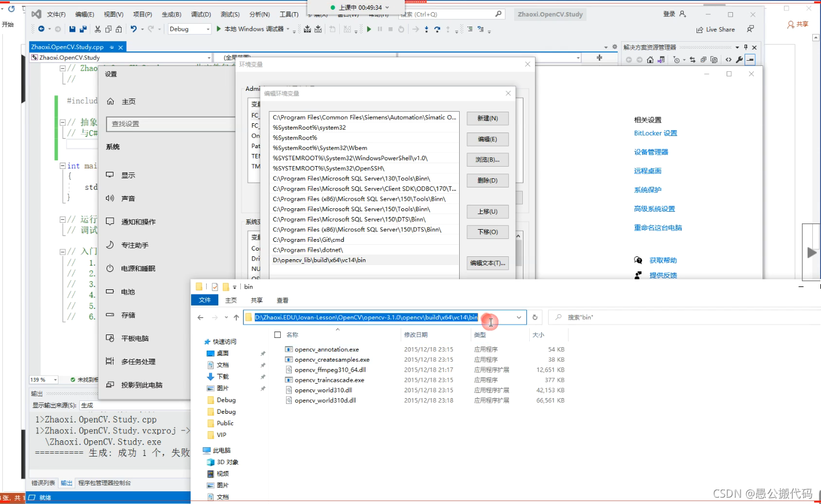The image size is (821, 504).
Task: Click the Paste clipboard icon in toolbar
Action: pos(119,29)
